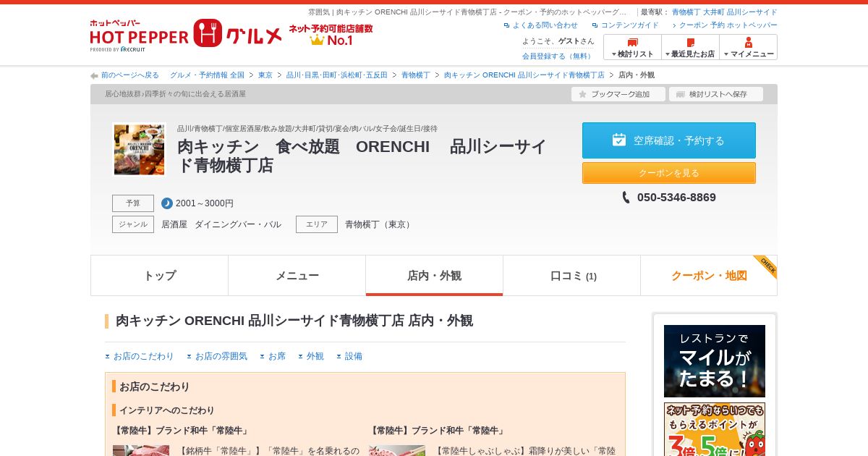Click back arrow icon beside 前のページへ戻る
This screenshot has height=456, width=868.
94,75
